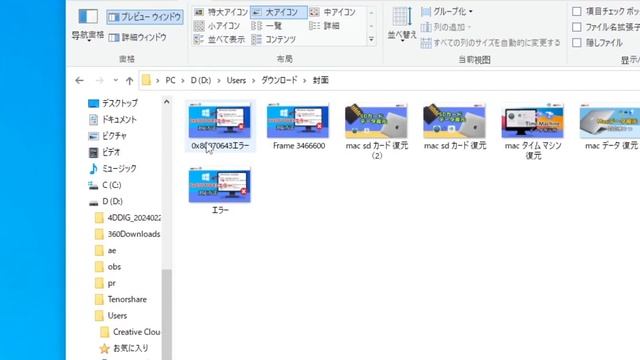Click PC in the address path

click(x=170, y=80)
